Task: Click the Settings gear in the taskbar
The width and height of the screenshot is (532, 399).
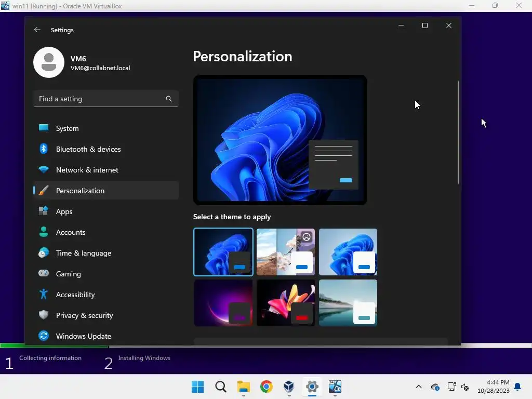Action: click(x=312, y=387)
